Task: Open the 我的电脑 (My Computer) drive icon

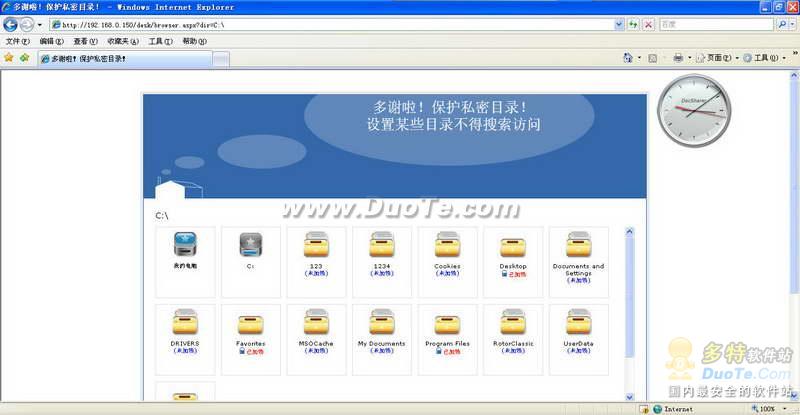Action: [186, 245]
